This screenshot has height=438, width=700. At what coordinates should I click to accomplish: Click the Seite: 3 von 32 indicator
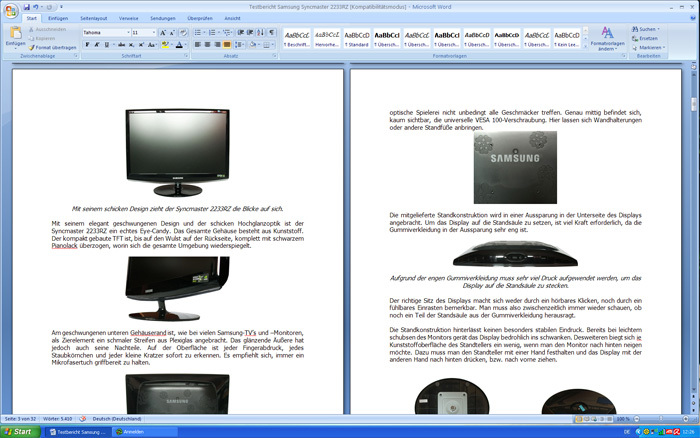click(x=20, y=419)
